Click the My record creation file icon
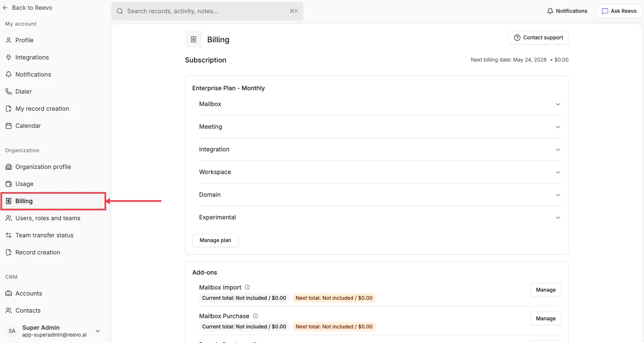 click(x=9, y=109)
